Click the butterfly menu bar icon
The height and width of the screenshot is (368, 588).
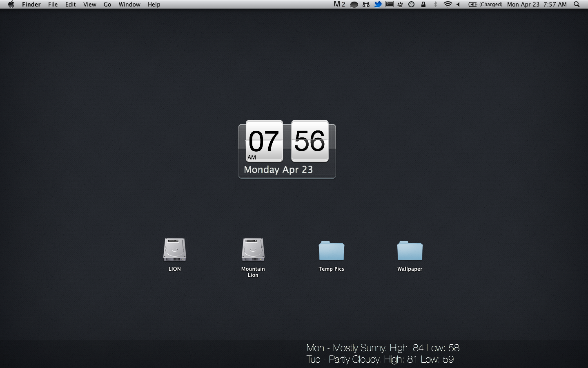366,4
